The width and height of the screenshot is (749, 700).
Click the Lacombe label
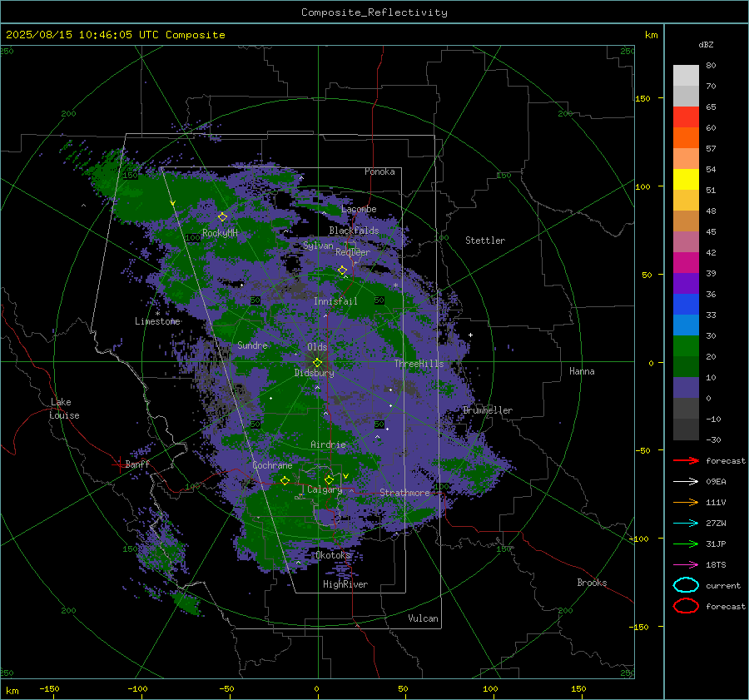359,209
